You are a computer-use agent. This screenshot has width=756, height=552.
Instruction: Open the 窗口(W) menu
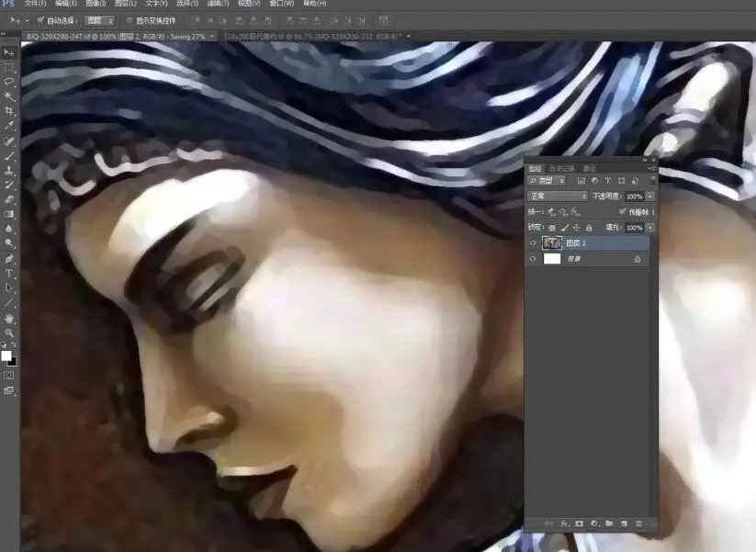[x=282, y=4]
